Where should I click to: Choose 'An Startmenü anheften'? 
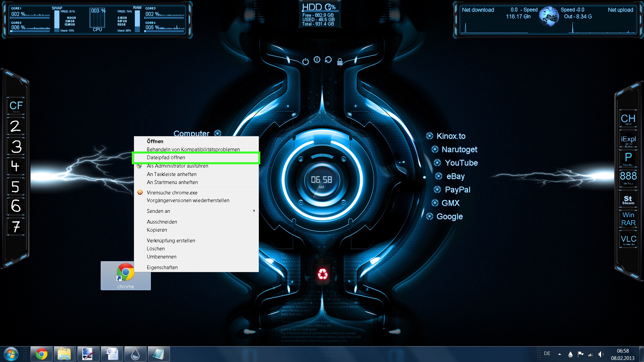pos(196,182)
